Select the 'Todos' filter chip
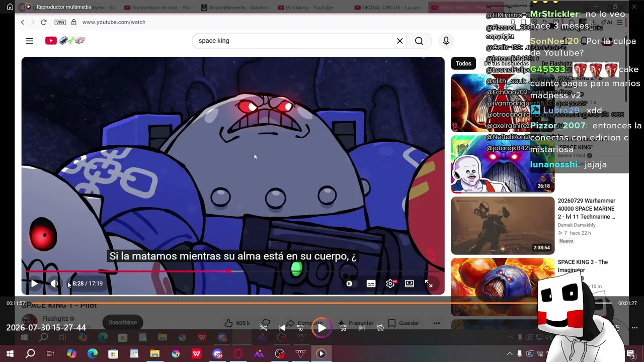Screen dimensions: 644x362 tap(463, 63)
